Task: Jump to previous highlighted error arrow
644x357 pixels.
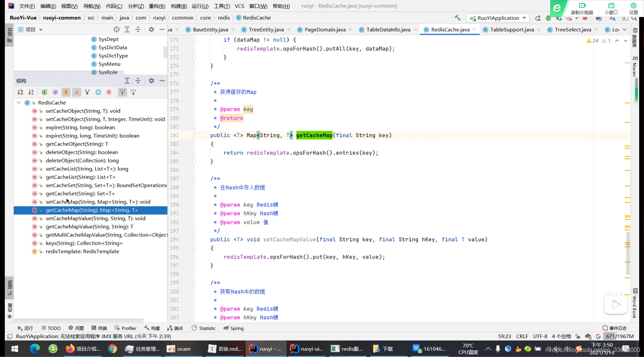Action: pos(617,41)
